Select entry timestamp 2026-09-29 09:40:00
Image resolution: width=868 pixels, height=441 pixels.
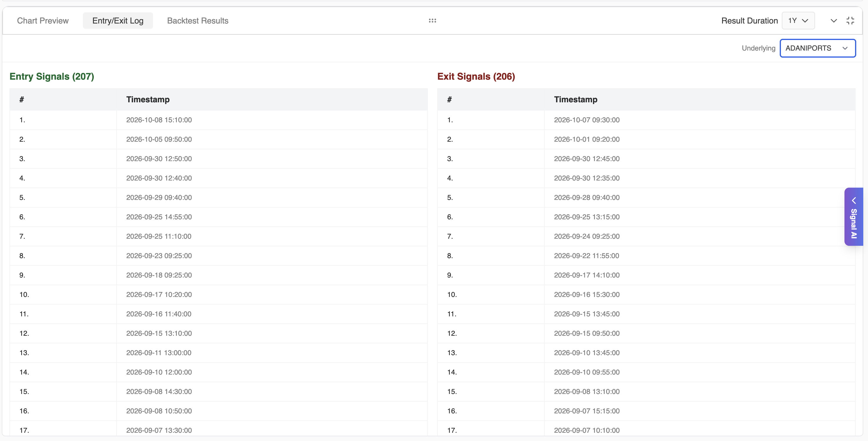point(159,198)
